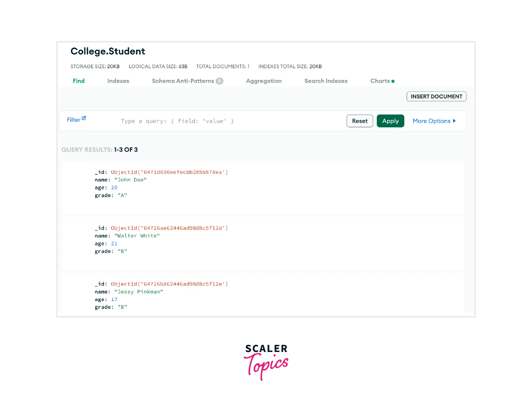Viewport: 532px width, 413px height.
Task: Expand More Options arrow
Action: pos(454,121)
